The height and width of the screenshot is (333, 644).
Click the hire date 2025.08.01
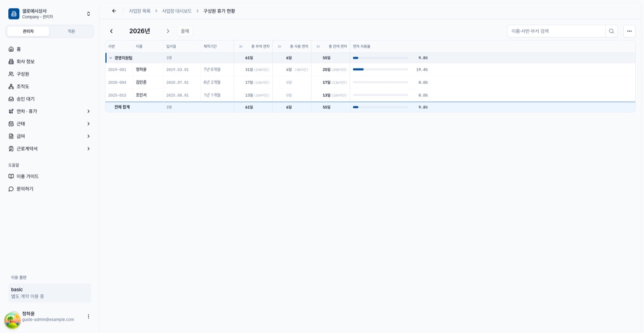click(x=178, y=95)
